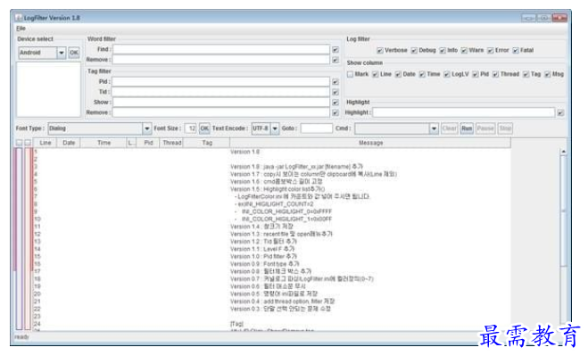Uncheck the Fatal log level
588x364 pixels.
tap(516, 50)
